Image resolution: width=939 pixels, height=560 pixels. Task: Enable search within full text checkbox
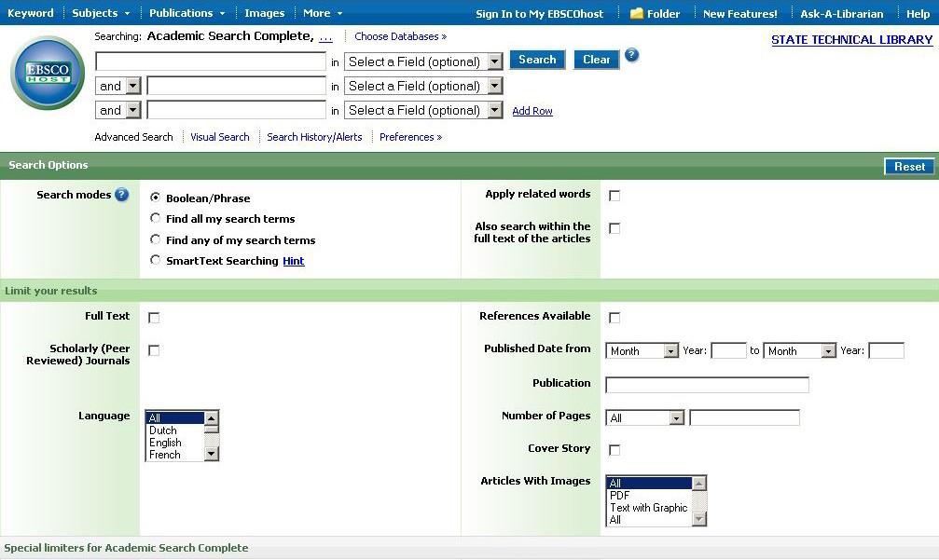pos(614,228)
